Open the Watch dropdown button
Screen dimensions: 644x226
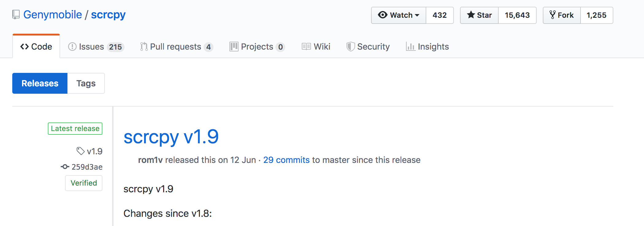pyautogui.click(x=399, y=15)
